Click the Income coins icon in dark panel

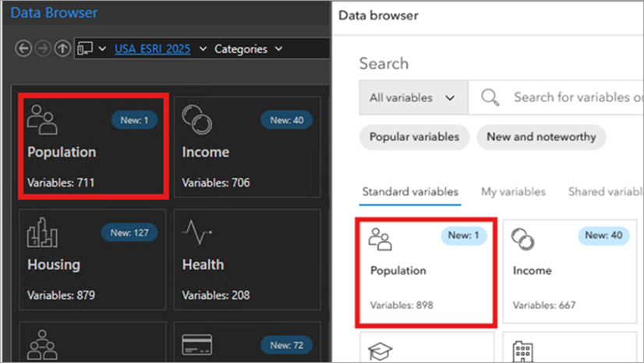(x=194, y=119)
